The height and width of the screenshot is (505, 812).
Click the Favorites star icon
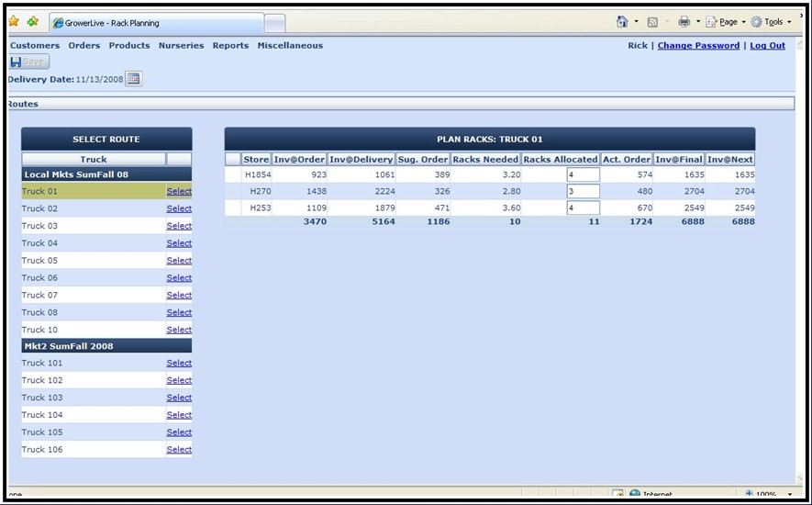point(14,21)
